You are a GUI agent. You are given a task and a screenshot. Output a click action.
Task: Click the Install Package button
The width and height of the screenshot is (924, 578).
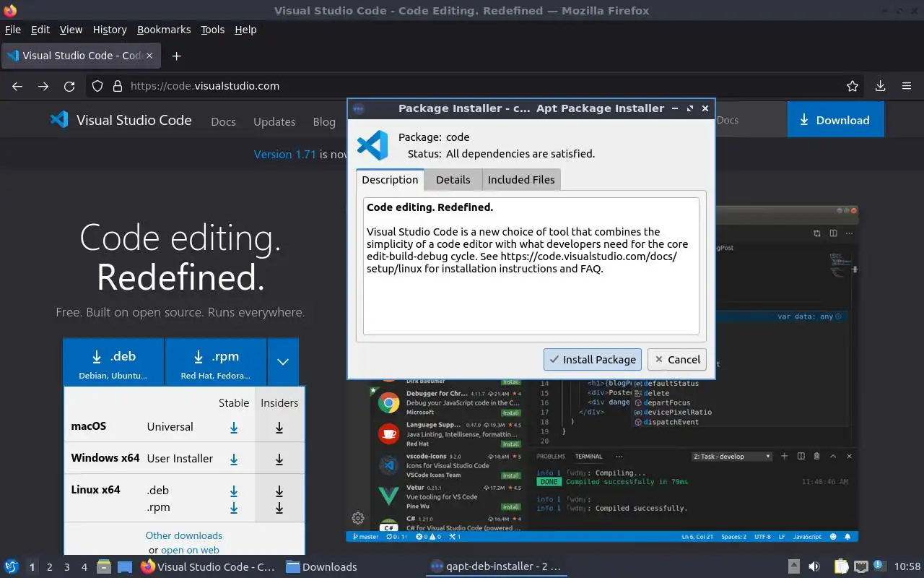click(593, 359)
